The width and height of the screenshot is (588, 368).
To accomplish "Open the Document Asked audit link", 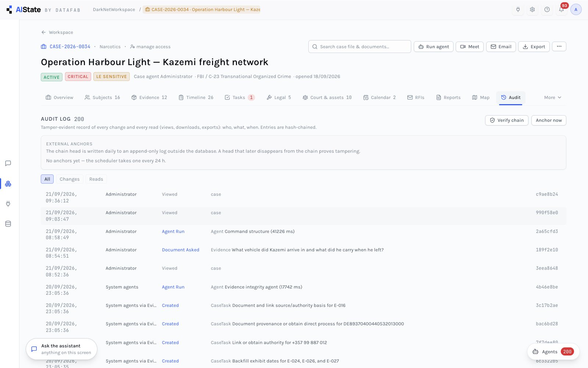I will pos(180,250).
